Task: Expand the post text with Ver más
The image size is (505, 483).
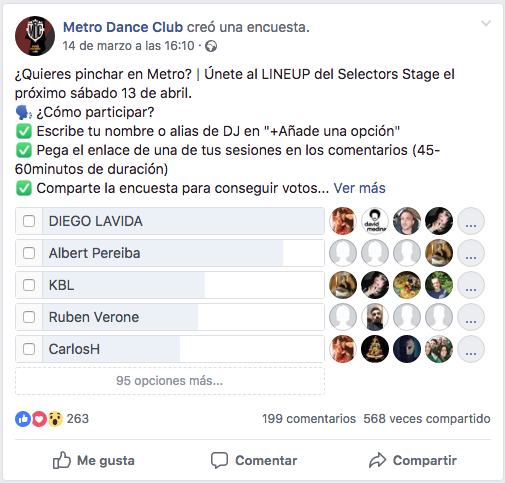Action: tap(359, 188)
